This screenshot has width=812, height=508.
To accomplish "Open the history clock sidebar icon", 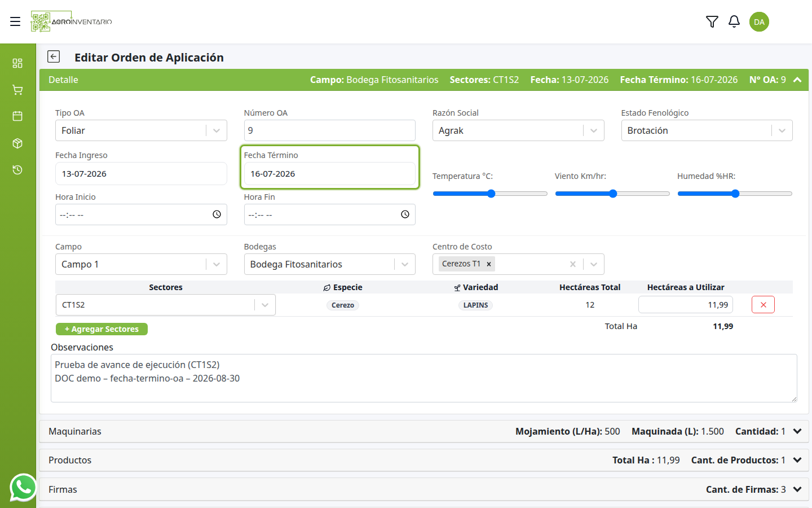I will 17,170.
